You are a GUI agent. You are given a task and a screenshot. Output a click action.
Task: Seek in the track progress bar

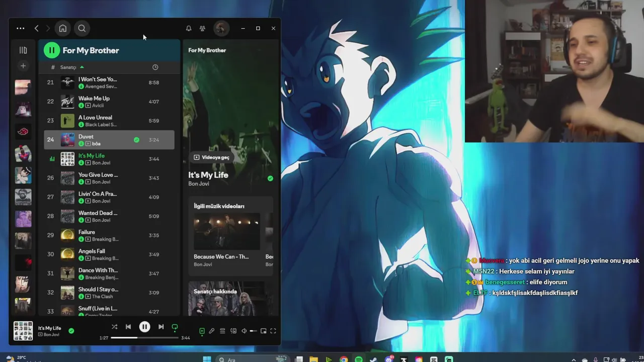coord(144,338)
